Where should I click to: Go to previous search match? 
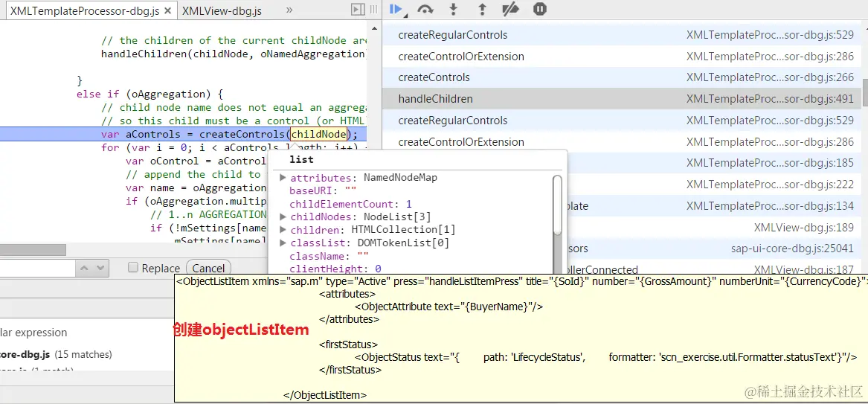tap(84, 268)
